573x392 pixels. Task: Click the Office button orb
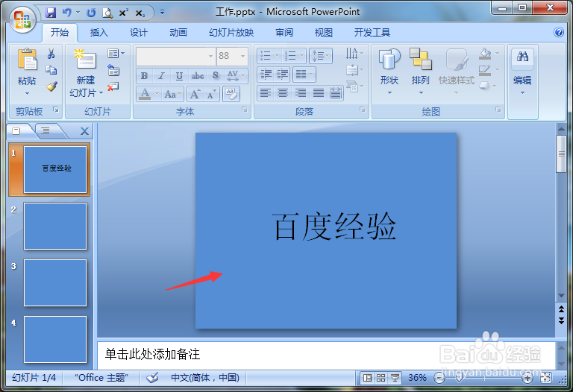pos(22,19)
